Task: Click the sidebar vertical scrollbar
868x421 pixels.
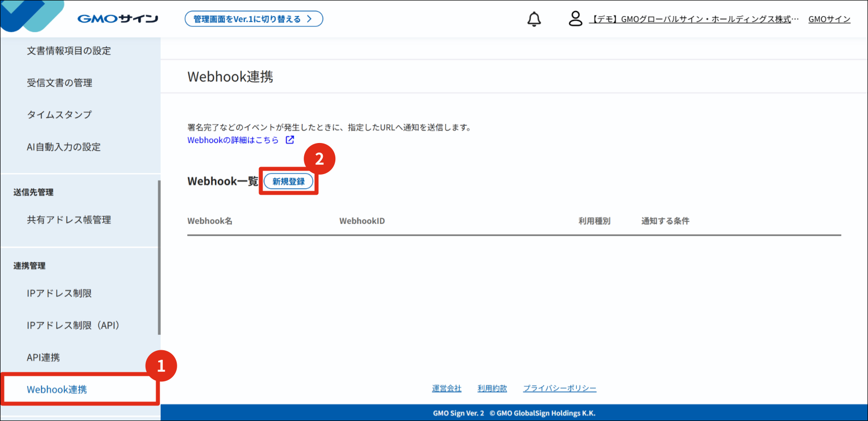Action: [x=159, y=257]
